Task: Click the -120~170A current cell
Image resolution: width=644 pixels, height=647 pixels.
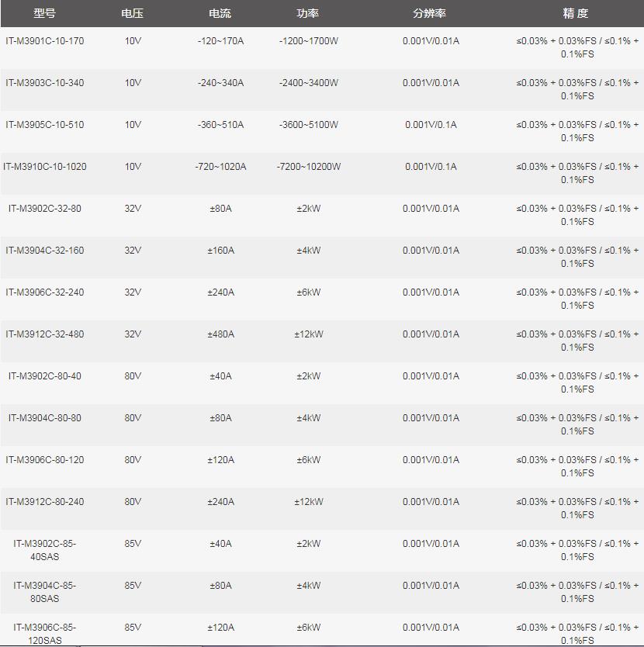Action: [220, 41]
